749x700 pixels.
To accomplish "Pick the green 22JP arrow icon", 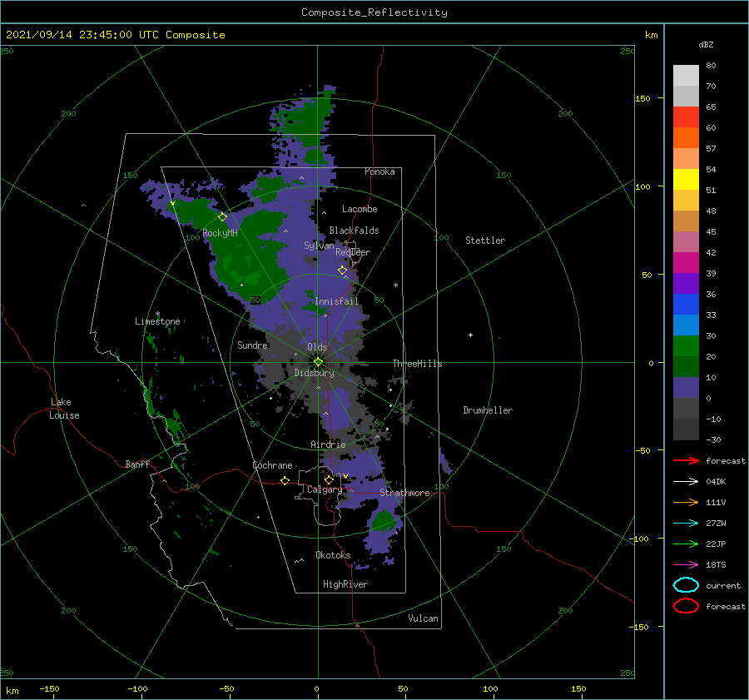I will [x=686, y=544].
